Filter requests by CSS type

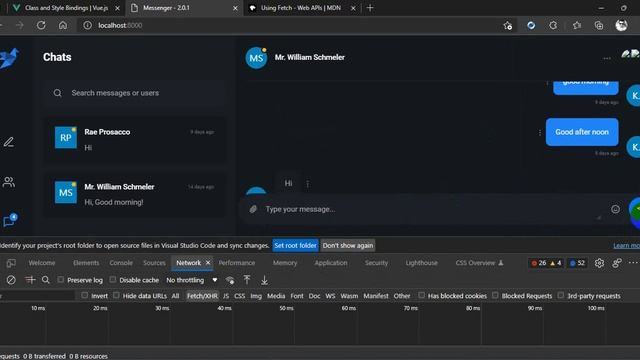(240, 296)
